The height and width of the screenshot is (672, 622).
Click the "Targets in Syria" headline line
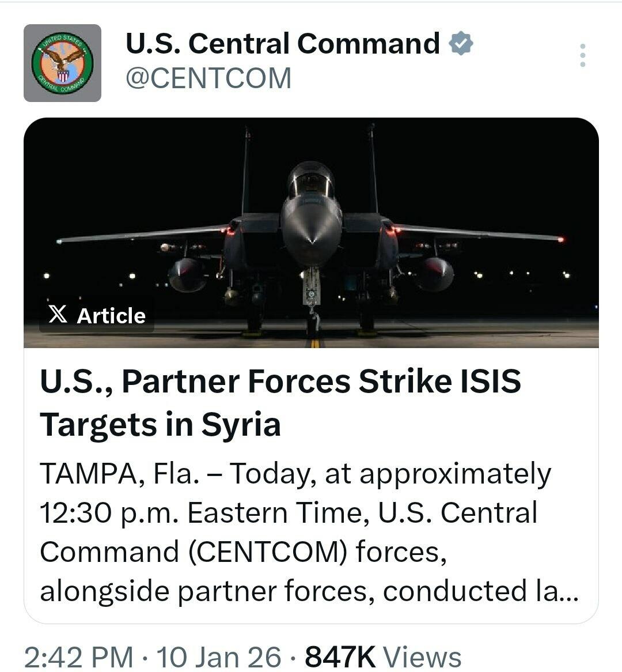(160, 424)
